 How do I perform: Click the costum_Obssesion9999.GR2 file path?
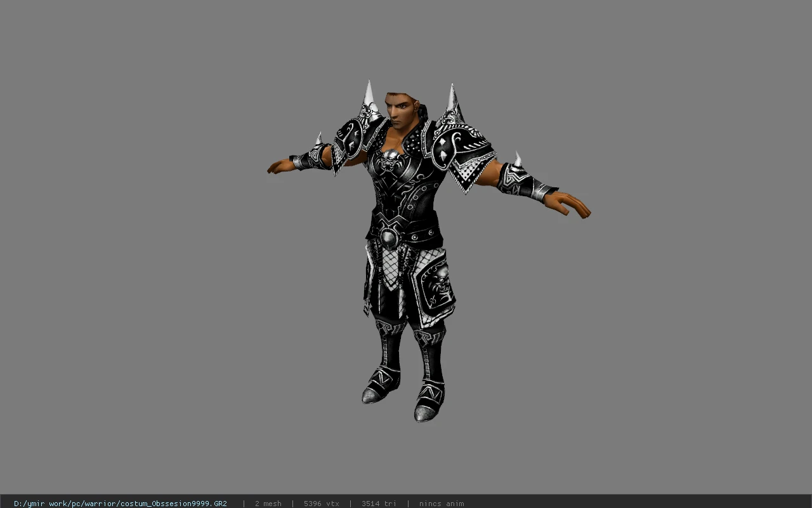pos(121,504)
